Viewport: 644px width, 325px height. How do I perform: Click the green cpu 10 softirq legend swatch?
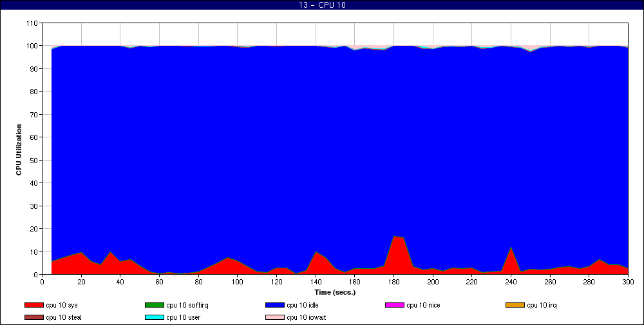154,305
